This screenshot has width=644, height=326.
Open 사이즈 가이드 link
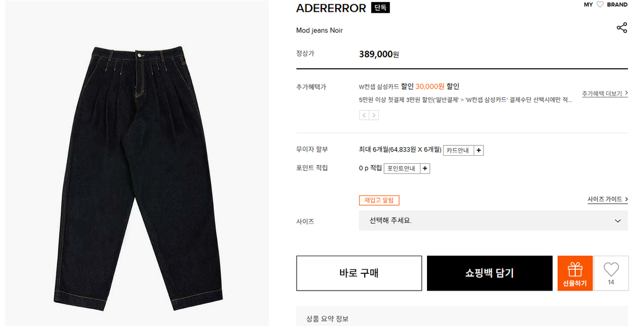coord(607,199)
